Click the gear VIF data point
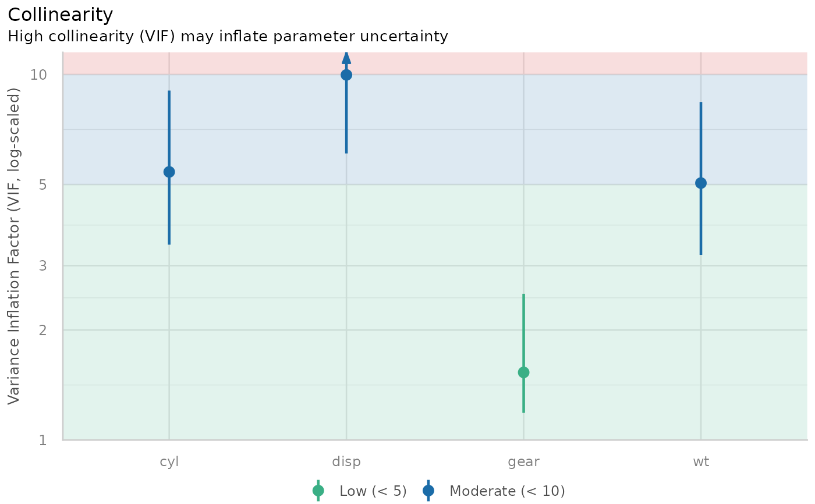This screenshot has width=815, height=504. pyautogui.click(x=523, y=372)
